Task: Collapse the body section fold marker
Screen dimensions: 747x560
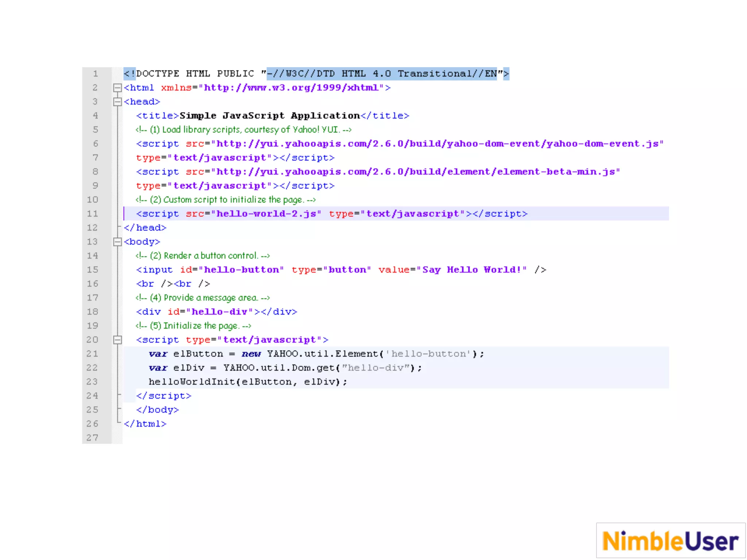Action: click(x=117, y=242)
